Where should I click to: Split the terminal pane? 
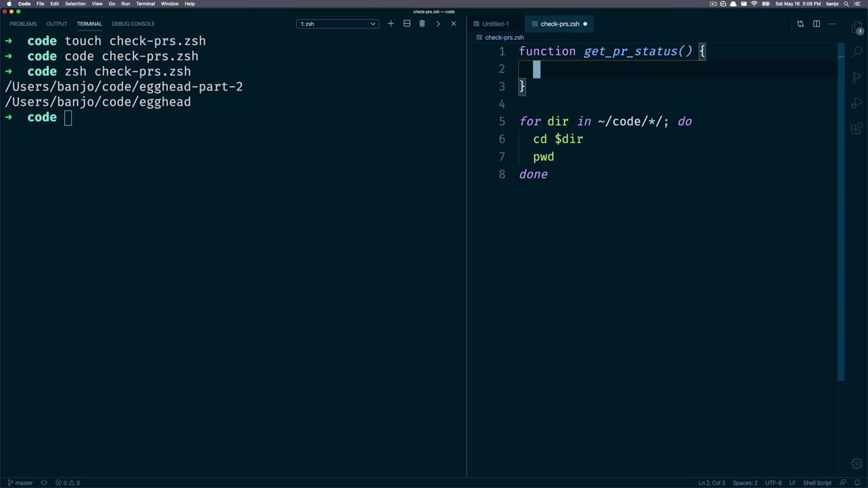407,24
